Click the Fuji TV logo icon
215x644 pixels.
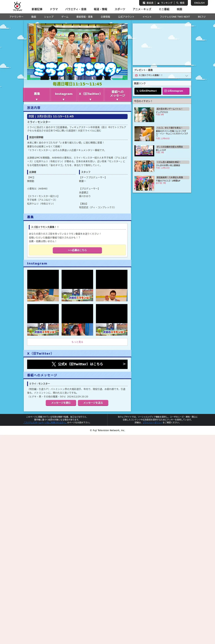point(18,6)
